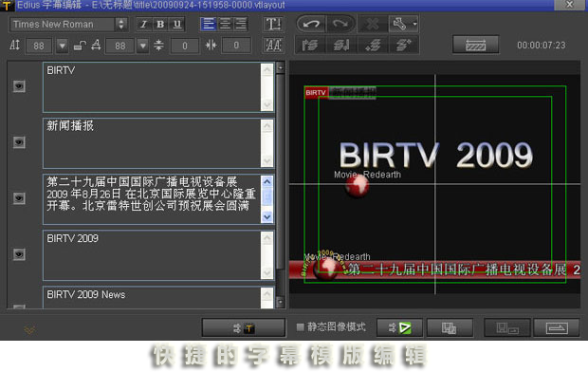Screen dimensions: 588x372
Task: Click the wrench tools icon
Action: coord(399,24)
